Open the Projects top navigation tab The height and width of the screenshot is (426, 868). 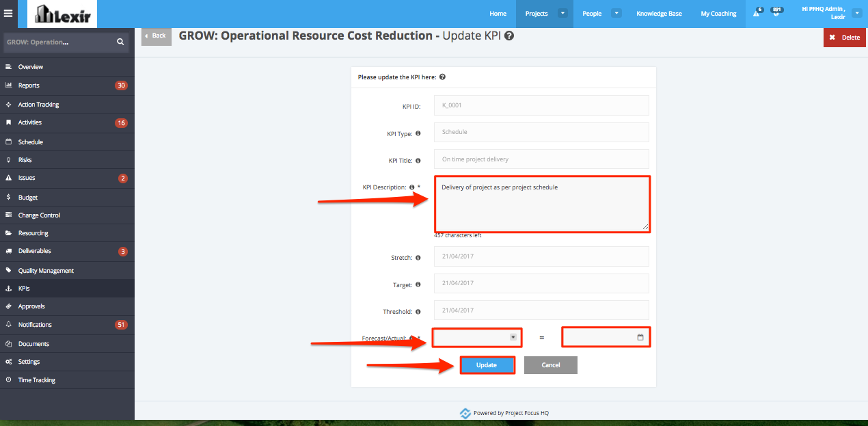[x=537, y=14]
